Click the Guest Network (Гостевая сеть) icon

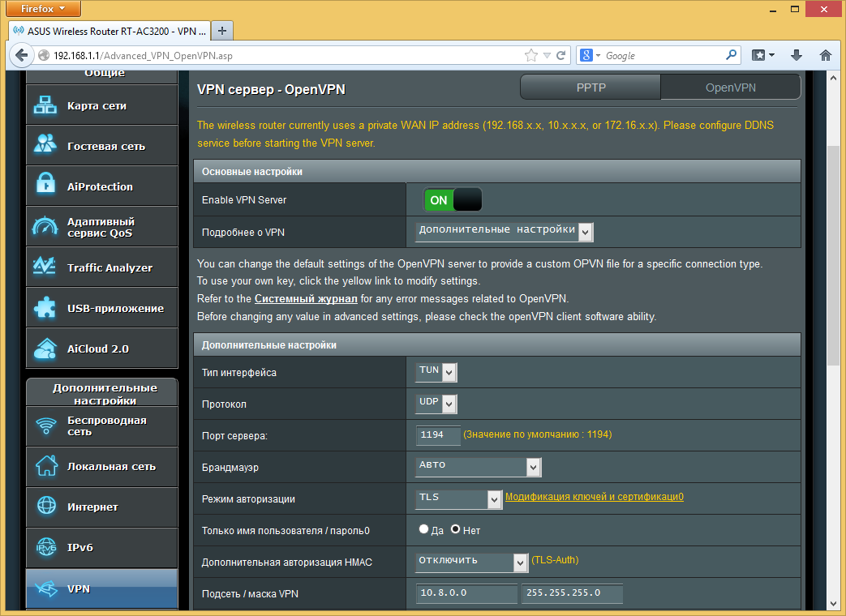(x=45, y=144)
